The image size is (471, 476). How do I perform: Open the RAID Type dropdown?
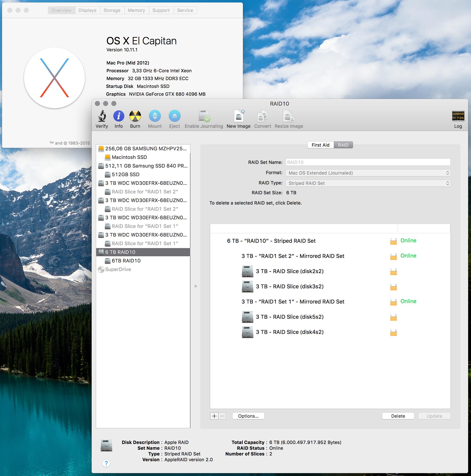coord(368,183)
